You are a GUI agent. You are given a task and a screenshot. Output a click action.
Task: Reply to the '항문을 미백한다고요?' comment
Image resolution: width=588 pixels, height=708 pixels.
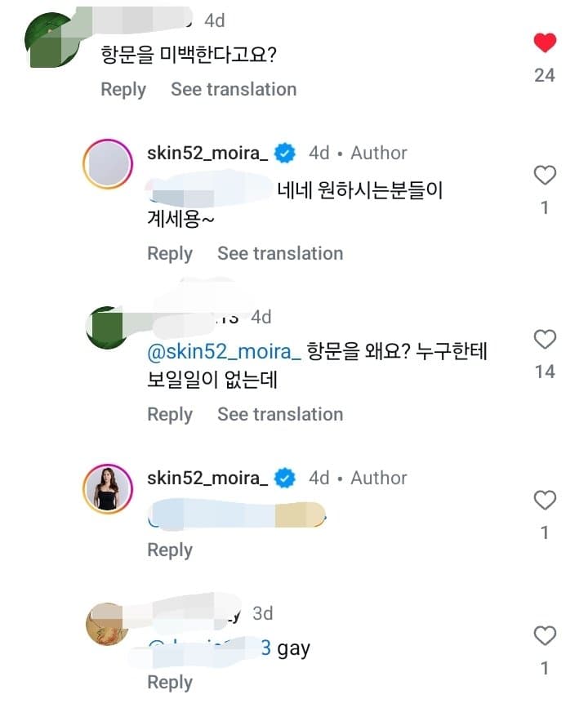point(123,89)
